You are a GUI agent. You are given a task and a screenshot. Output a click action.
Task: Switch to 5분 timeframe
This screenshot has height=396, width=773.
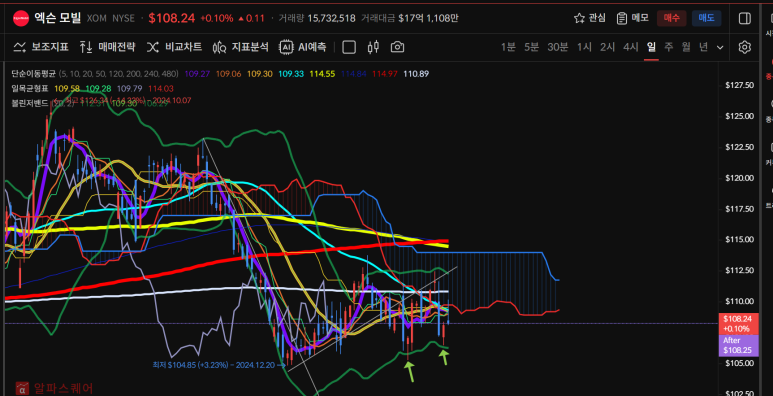click(531, 47)
